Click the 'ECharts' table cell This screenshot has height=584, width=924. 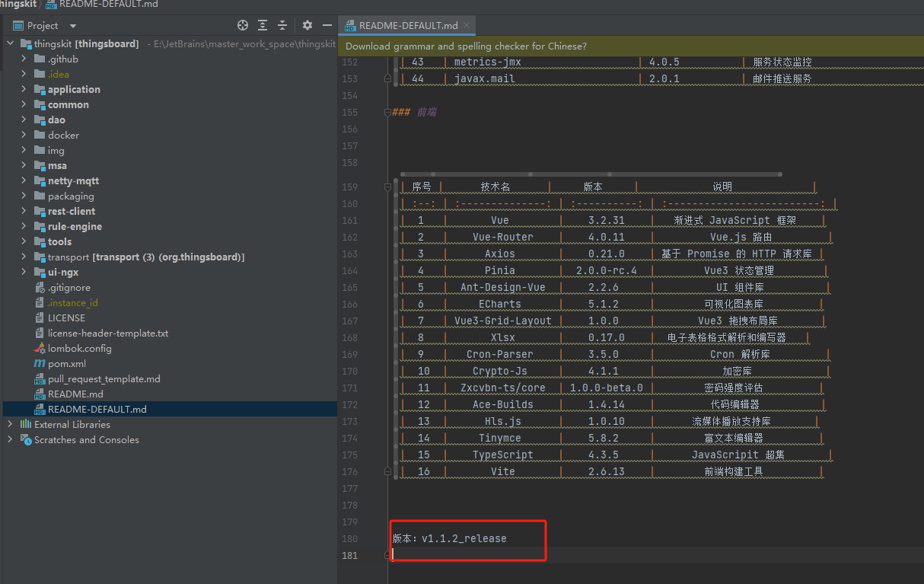500,304
